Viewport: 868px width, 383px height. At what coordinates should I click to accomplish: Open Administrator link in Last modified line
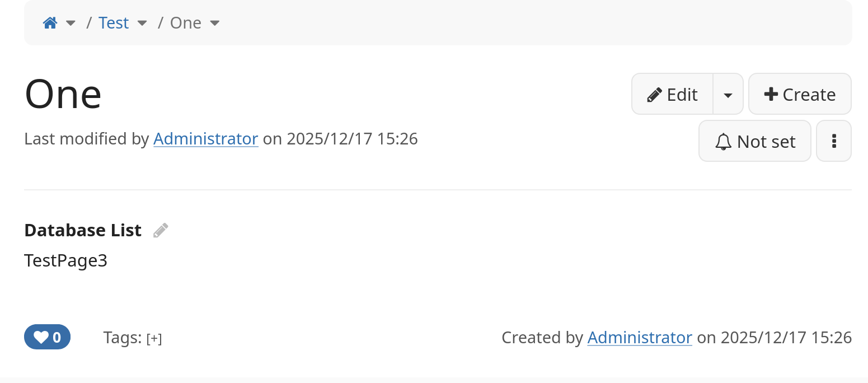coord(205,138)
